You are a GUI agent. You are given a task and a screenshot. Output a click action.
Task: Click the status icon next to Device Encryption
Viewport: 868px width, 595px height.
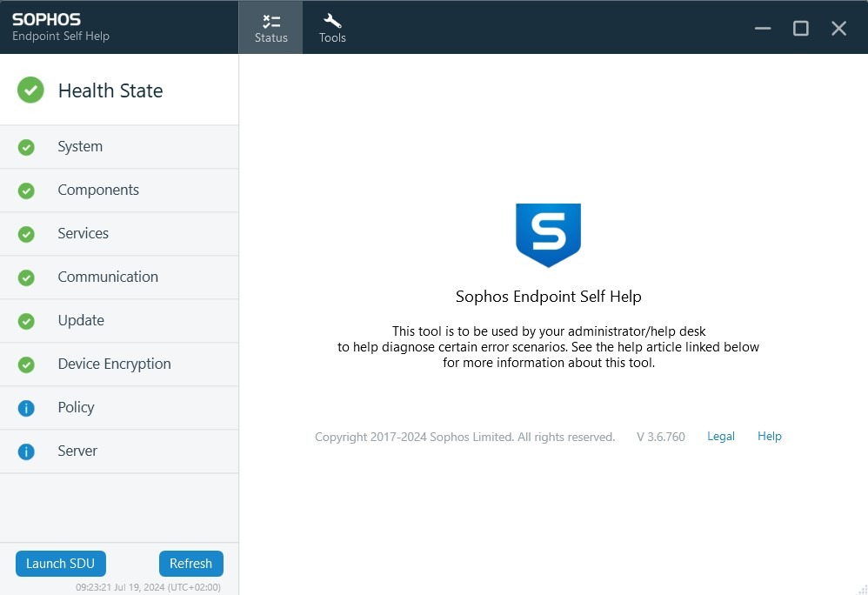[x=26, y=364]
